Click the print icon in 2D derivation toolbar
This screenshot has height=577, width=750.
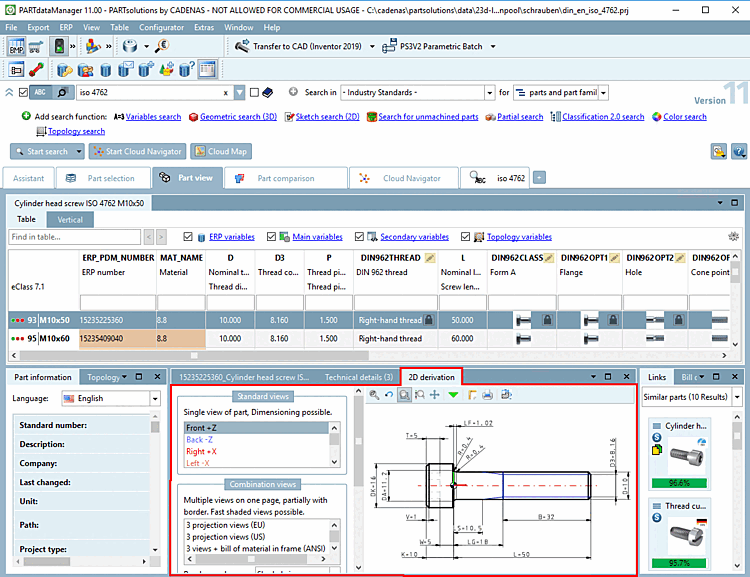[x=487, y=395]
